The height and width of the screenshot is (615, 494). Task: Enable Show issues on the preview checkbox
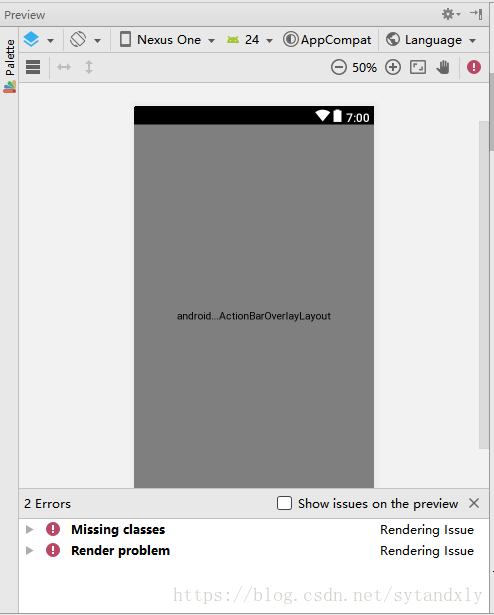click(284, 503)
